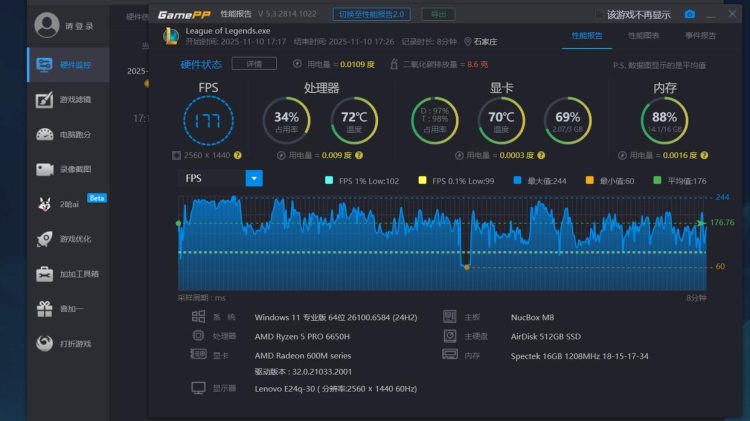Image resolution: width=750 pixels, height=421 pixels.
Task: Click the Windows 11 专业版 system text
Action: coord(336,317)
